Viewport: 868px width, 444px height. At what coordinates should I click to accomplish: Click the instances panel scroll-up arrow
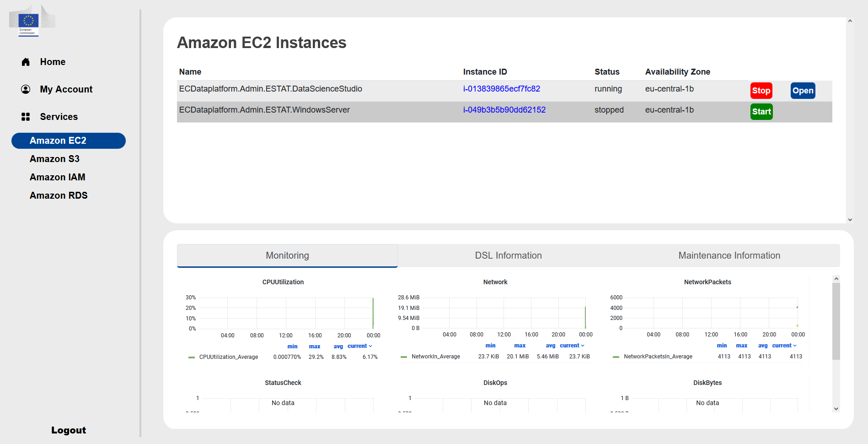click(850, 21)
